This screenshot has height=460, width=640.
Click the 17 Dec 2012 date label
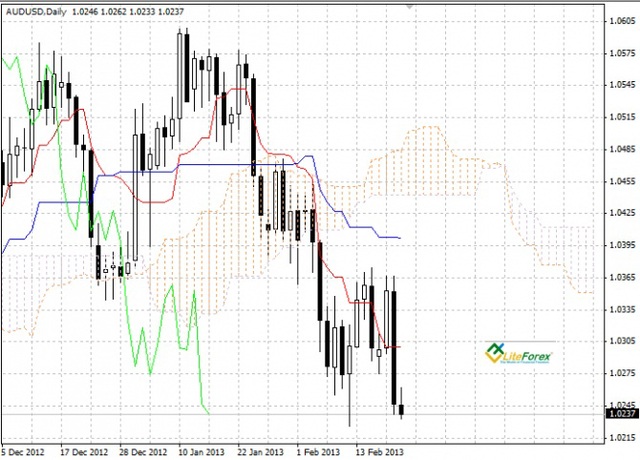tap(84, 452)
